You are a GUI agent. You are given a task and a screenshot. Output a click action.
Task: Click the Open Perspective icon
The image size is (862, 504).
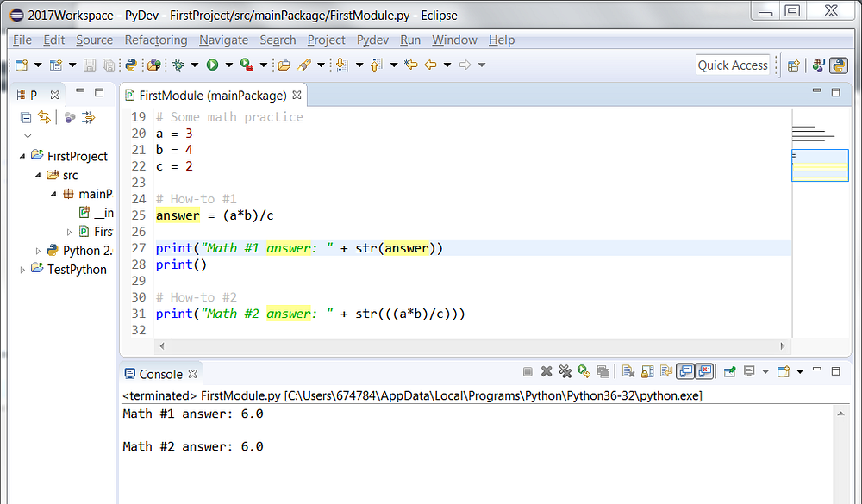(x=793, y=65)
